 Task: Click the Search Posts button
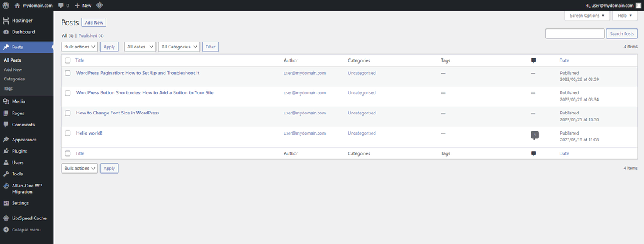(x=622, y=34)
